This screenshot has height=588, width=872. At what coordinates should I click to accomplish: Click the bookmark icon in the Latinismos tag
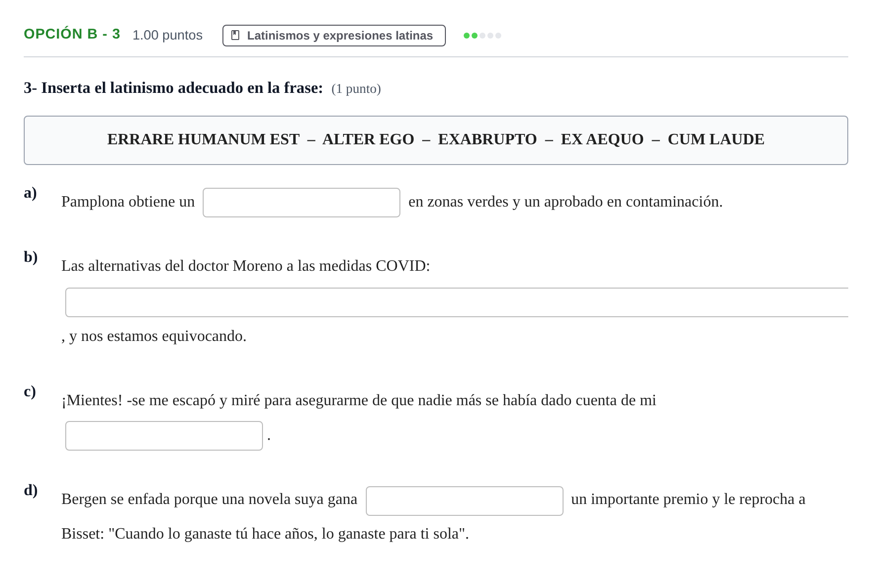coord(235,36)
